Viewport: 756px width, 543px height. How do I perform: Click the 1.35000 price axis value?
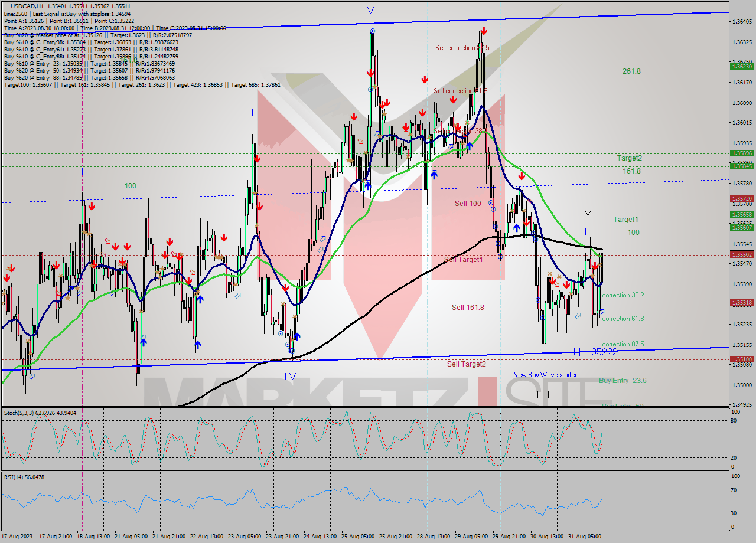pos(741,385)
